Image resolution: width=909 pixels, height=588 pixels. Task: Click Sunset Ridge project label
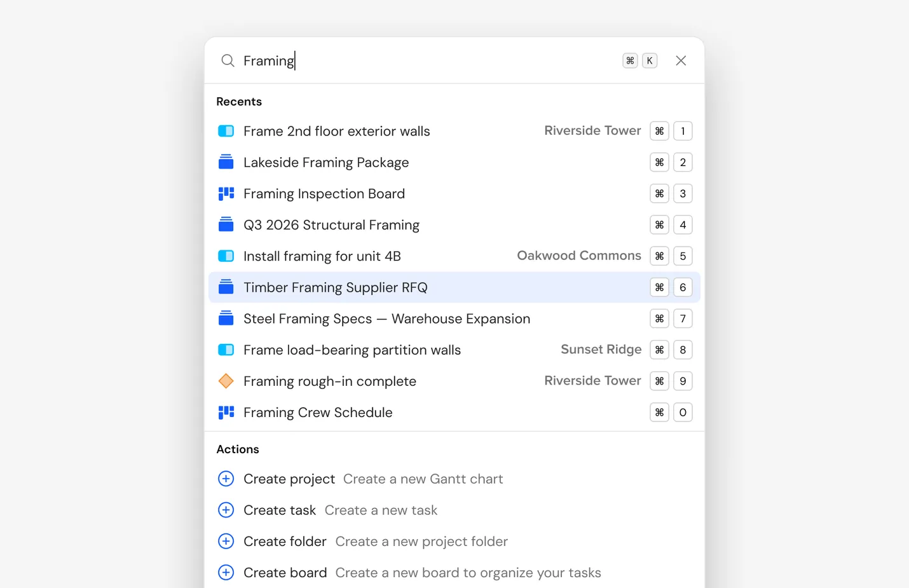click(601, 350)
